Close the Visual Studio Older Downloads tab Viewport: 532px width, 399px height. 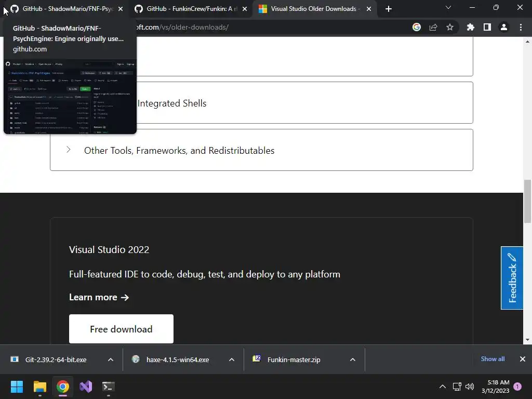(x=369, y=9)
